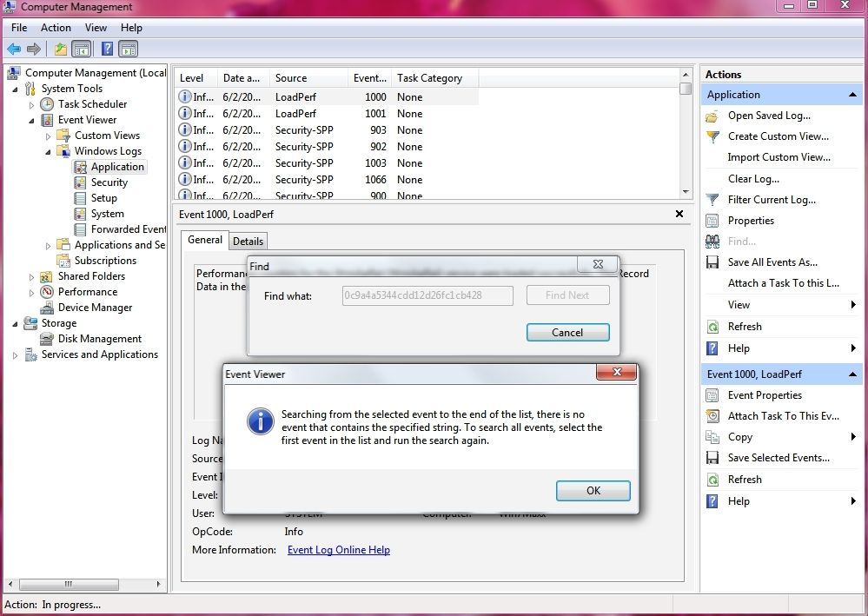Click Attach a Task To this Log action
Image resolution: width=868 pixels, height=616 pixels.
[x=784, y=283]
